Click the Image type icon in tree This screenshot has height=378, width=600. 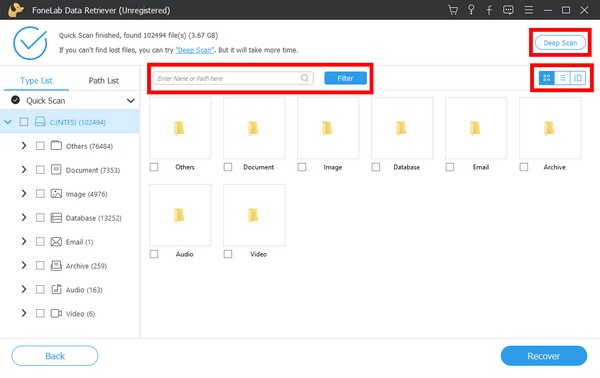(x=56, y=194)
